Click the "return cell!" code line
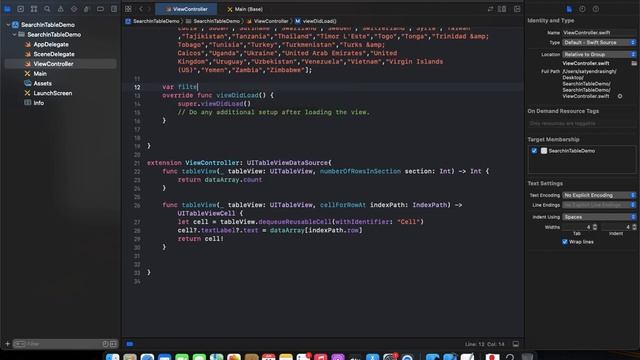The width and height of the screenshot is (640, 360). pyautogui.click(x=200, y=239)
